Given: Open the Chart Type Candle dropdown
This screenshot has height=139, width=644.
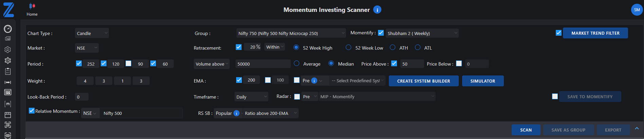Looking at the screenshot, I should (92, 33).
